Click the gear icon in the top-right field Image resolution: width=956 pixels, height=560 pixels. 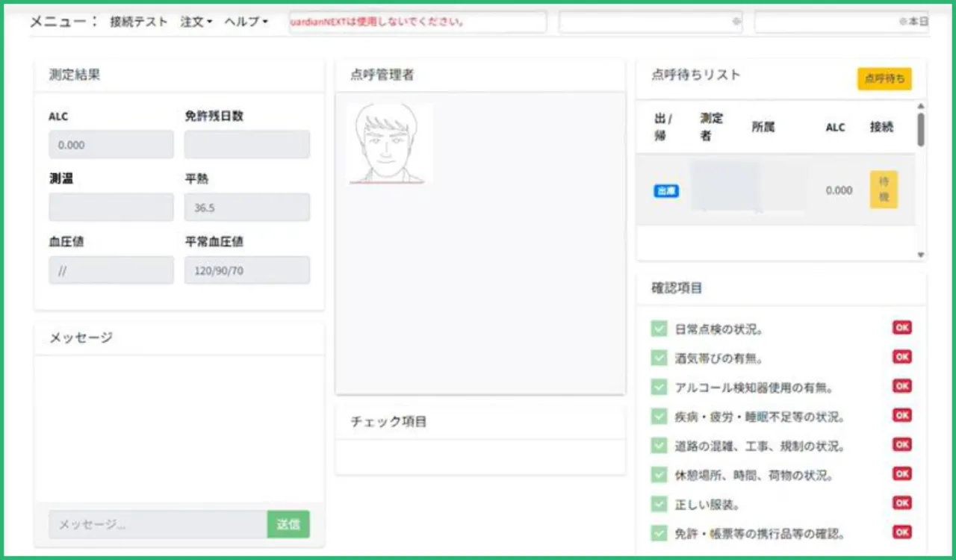point(735,22)
